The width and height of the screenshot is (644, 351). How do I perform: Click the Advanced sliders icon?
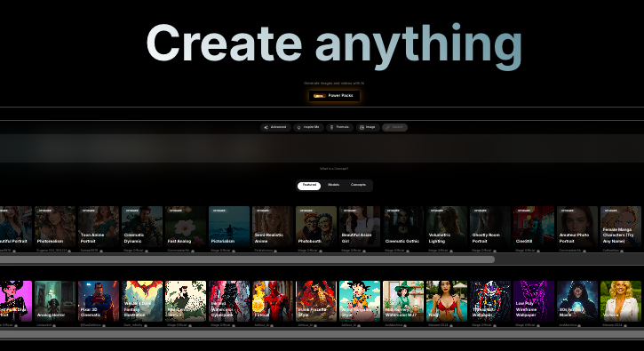tap(266, 127)
